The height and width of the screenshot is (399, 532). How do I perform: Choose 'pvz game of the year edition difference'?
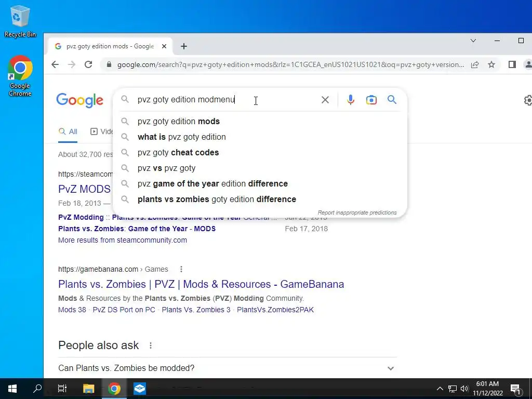click(260, 183)
